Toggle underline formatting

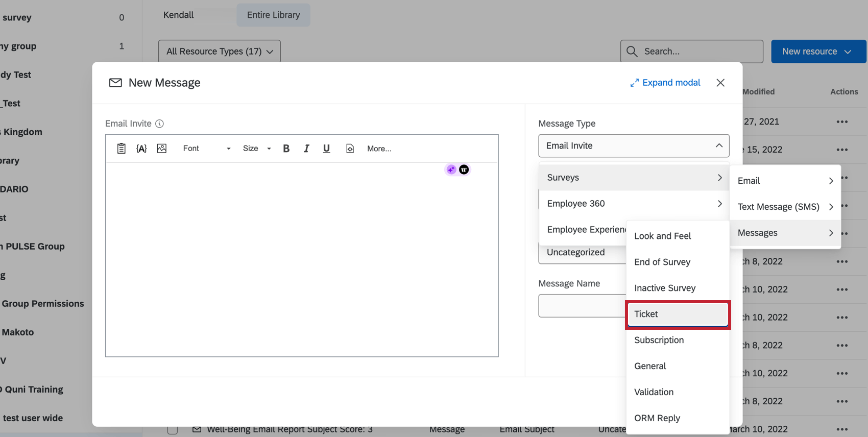(326, 149)
